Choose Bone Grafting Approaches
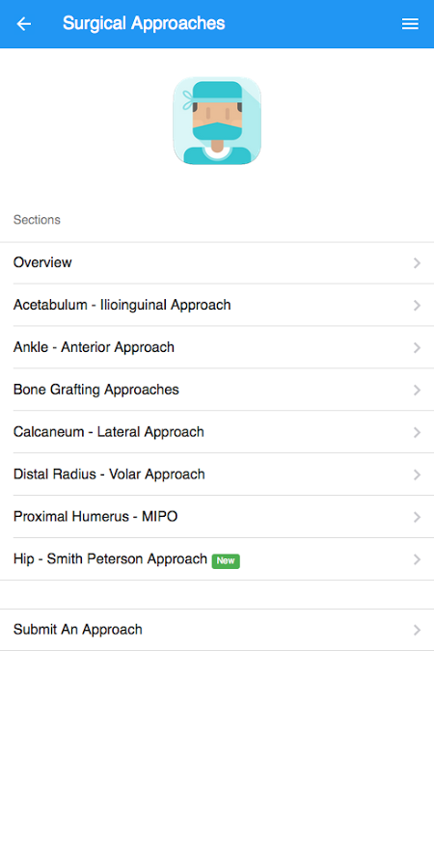434x868 pixels. pos(217,390)
